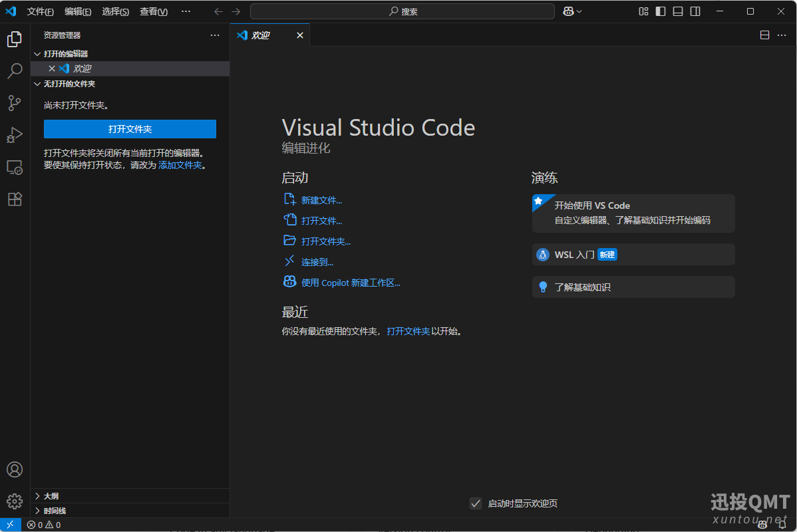The image size is (797, 532).
Task: Open the Accounts menu icon
Action: pos(15,469)
